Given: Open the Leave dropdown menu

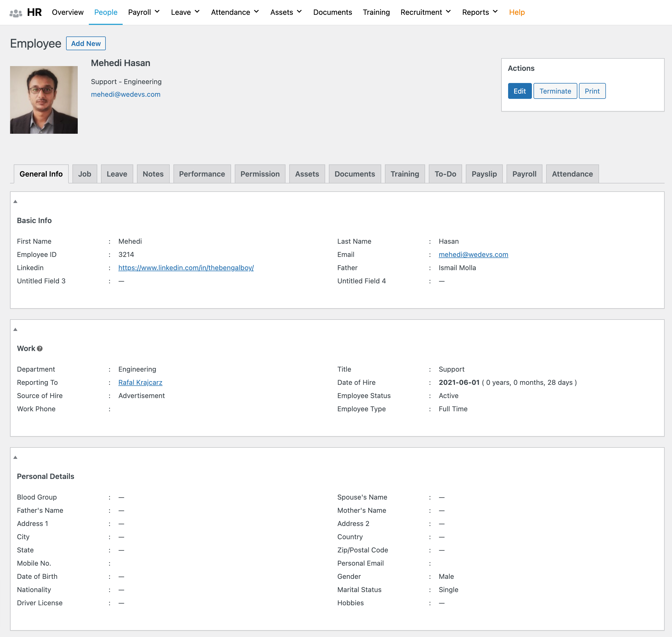Looking at the screenshot, I should tap(185, 12).
